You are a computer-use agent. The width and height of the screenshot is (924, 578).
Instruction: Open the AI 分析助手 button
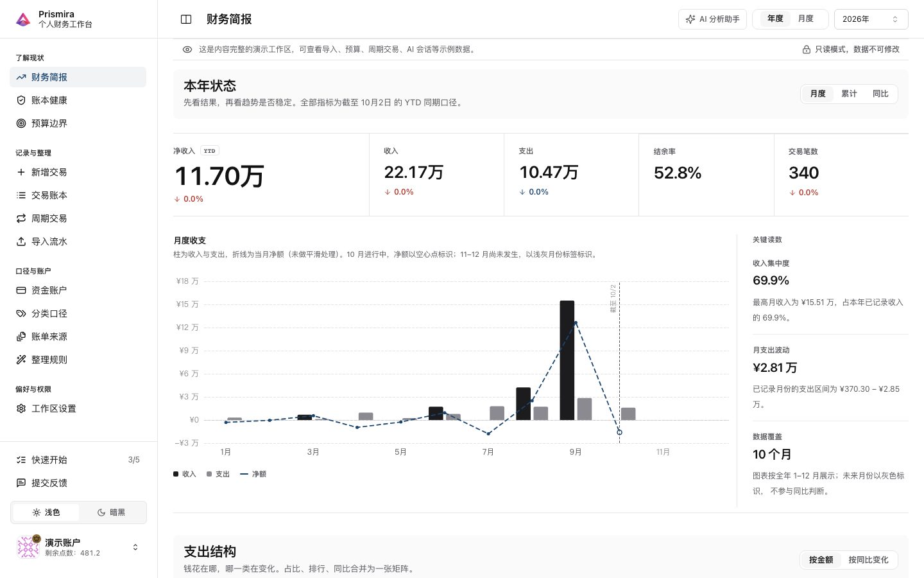point(712,19)
